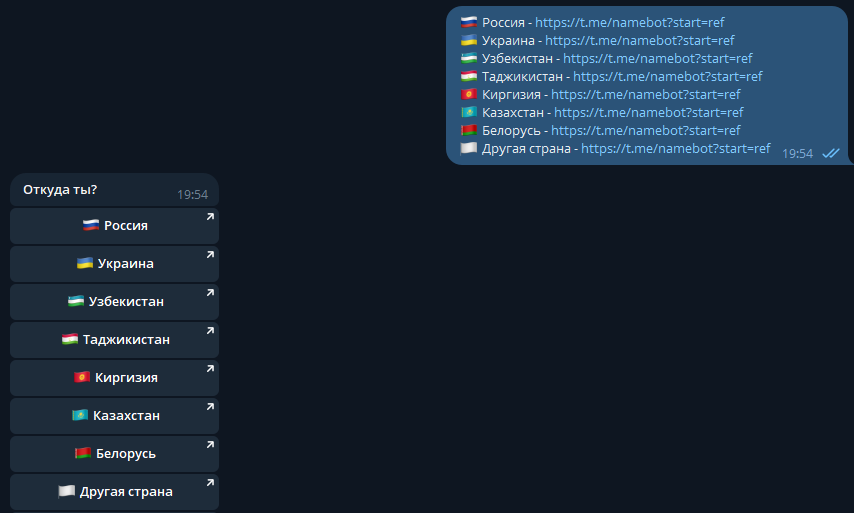Open the Таджикистан namebot link
This screenshot has height=513, width=854.
tap(668, 76)
